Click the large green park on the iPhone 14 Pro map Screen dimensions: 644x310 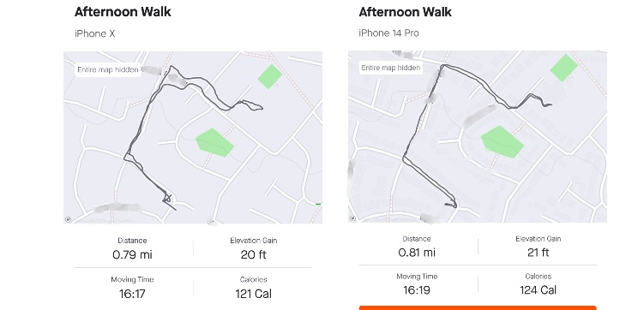click(x=502, y=142)
